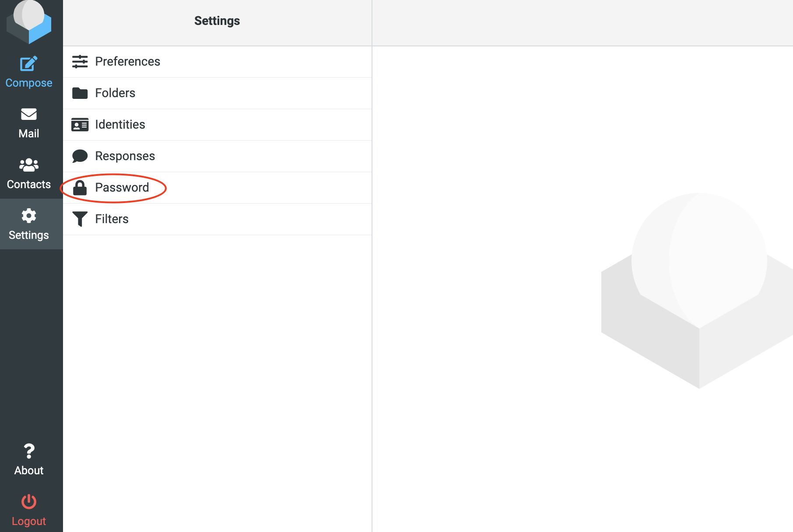This screenshot has height=532, width=793.
Task: Click the About question mark icon
Action: pos(28,451)
